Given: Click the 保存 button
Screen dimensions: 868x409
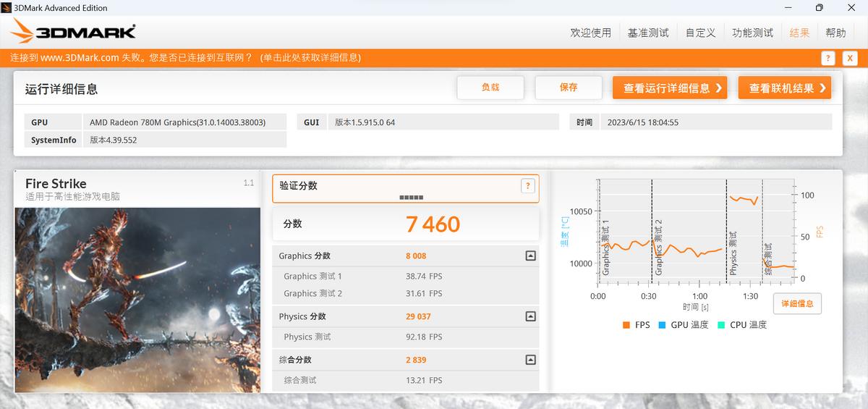Looking at the screenshot, I should (x=569, y=88).
